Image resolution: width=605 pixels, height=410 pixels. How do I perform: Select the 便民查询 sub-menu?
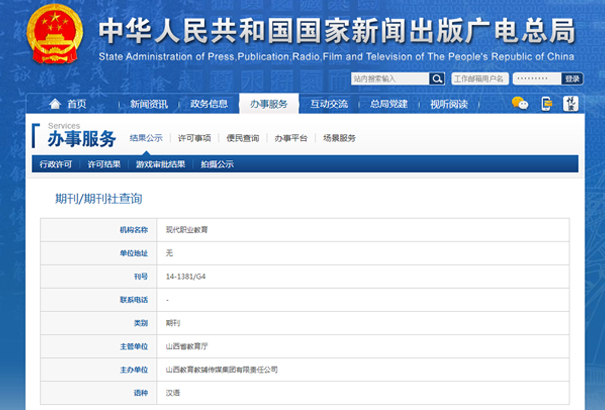click(243, 138)
